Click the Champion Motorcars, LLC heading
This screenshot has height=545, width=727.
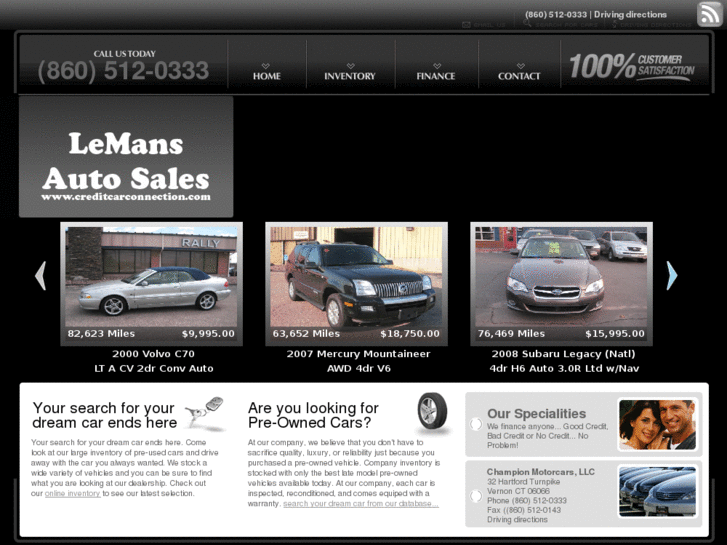(541, 472)
